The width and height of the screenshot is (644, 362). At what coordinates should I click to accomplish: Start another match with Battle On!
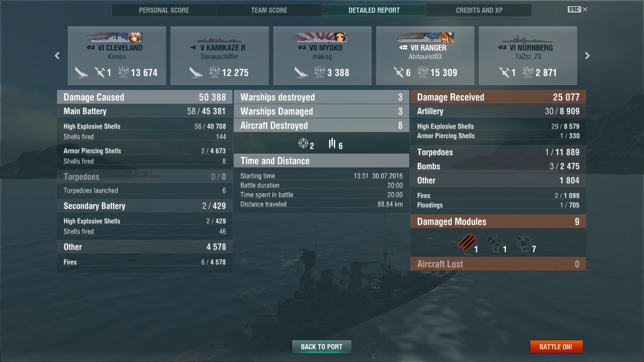556,346
